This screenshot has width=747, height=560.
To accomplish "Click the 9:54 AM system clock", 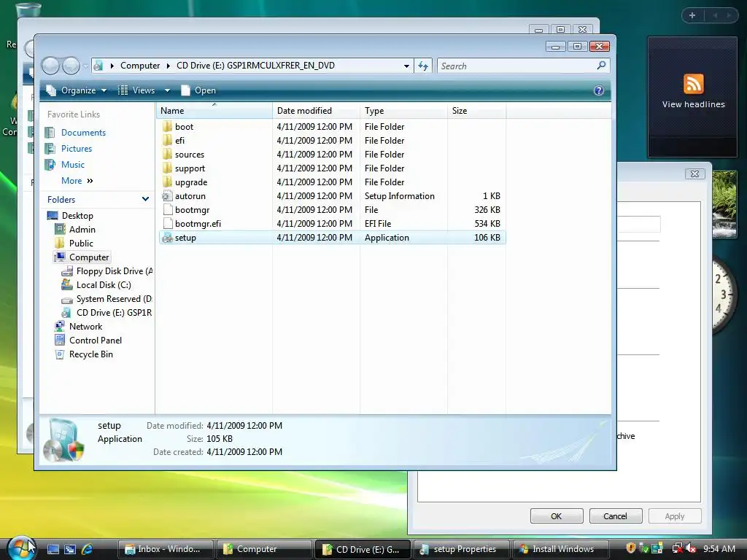I will click(x=719, y=548).
